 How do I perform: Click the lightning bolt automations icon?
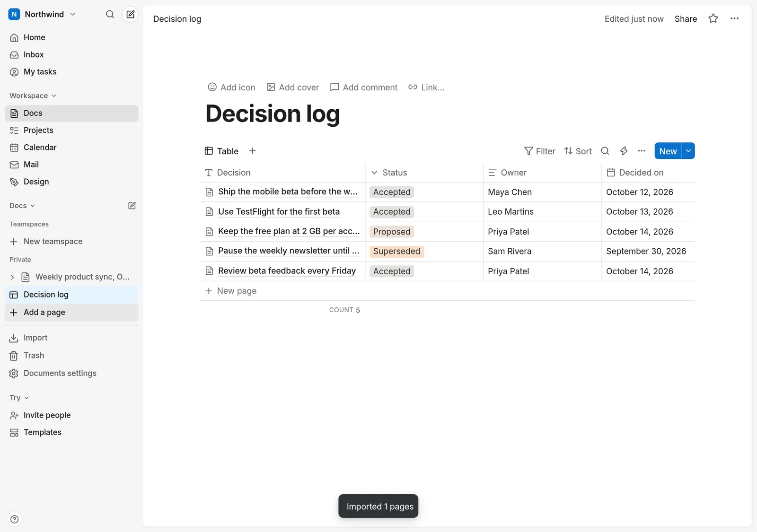coord(624,151)
